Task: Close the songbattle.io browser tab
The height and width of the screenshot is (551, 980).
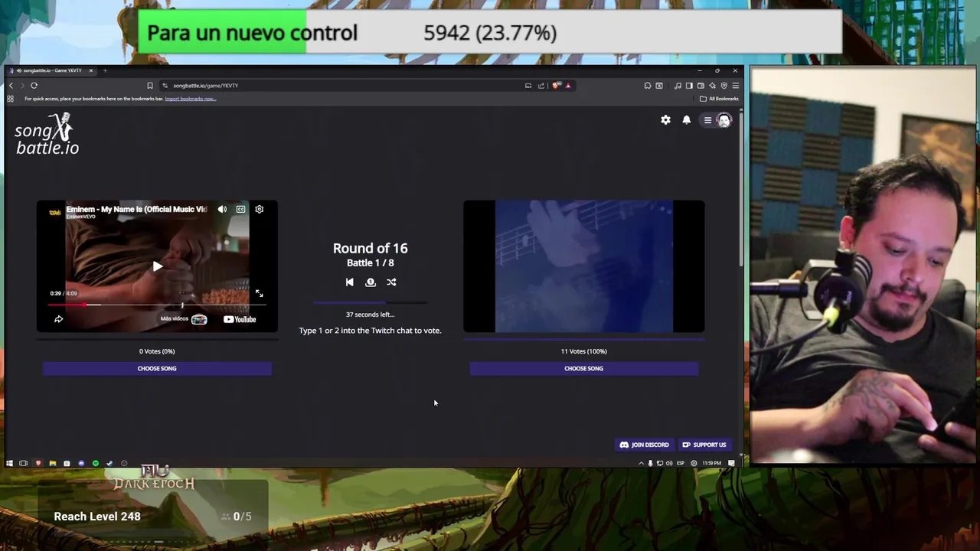Action: point(90,70)
